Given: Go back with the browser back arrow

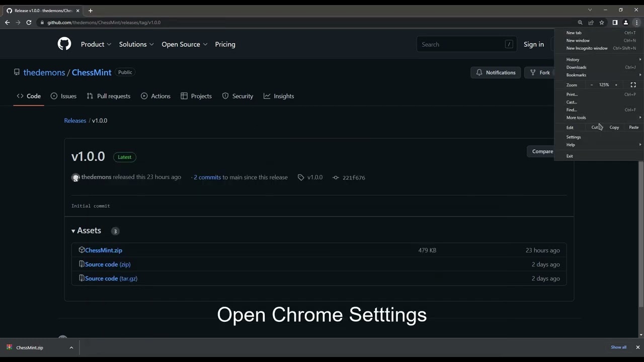Looking at the screenshot, I should pos(7,23).
